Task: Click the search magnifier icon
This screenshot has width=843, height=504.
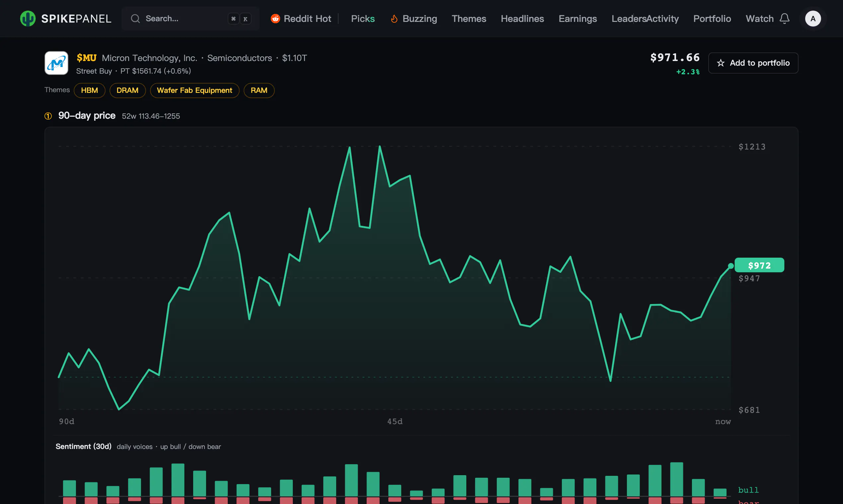Action: coord(135,18)
